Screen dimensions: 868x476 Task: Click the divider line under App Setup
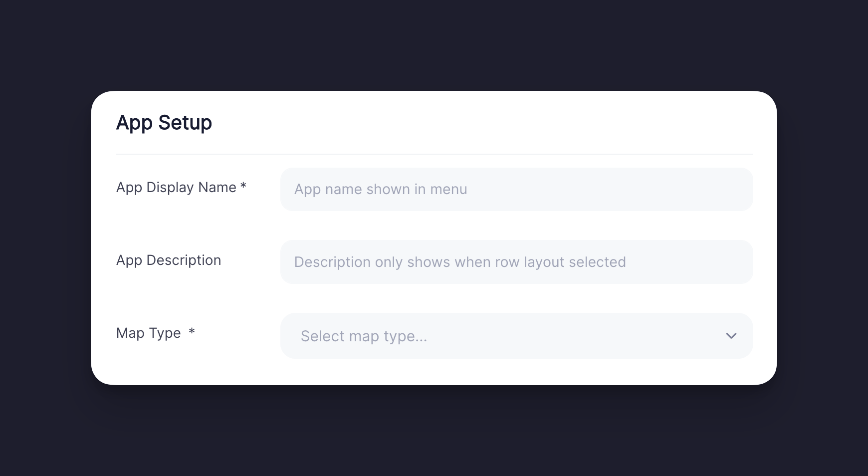point(434,154)
